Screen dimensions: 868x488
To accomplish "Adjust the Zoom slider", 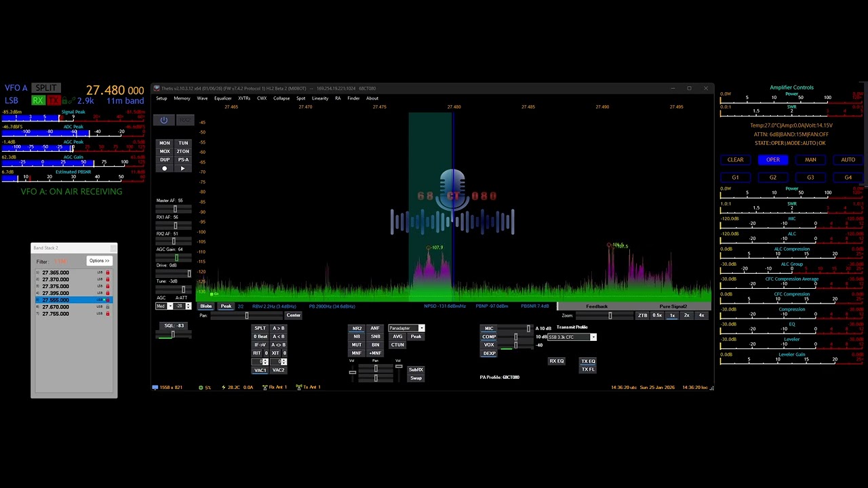I will (x=604, y=316).
